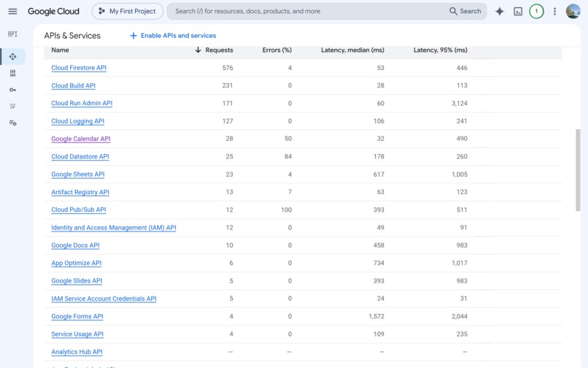
Task: Select Cloud Firestore requests value 576
Action: [x=228, y=68]
